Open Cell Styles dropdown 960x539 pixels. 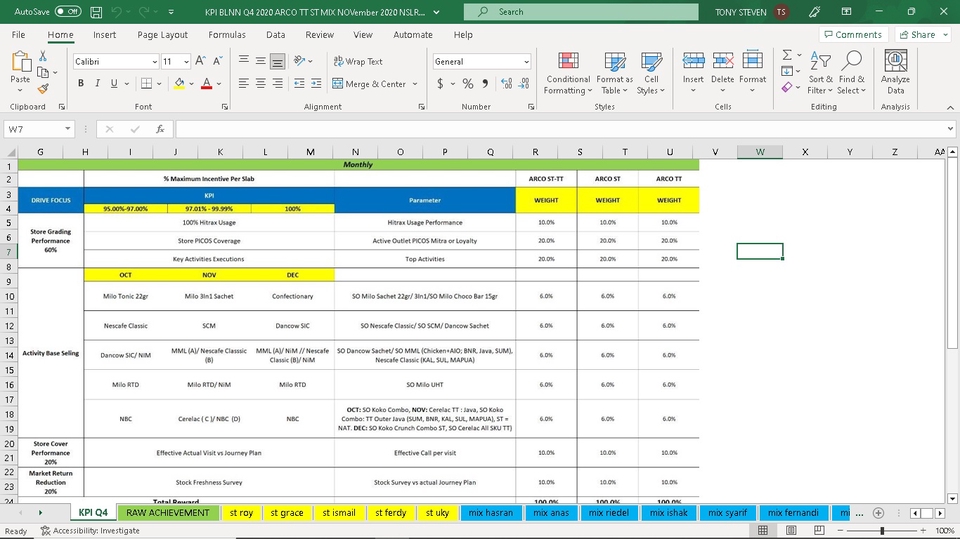pos(651,73)
